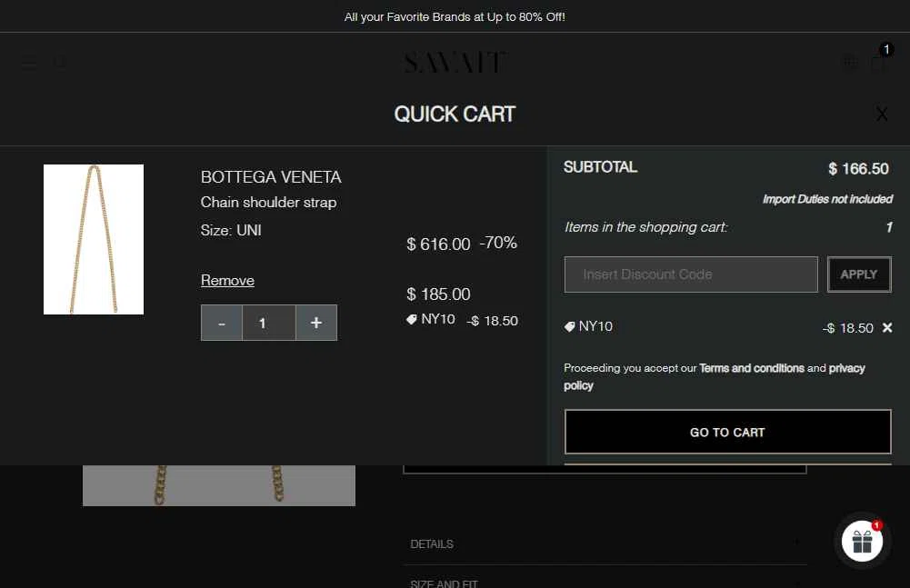Image resolution: width=910 pixels, height=588 pixels.
Task: Close the Quick Cart panel
Action: 882,115
